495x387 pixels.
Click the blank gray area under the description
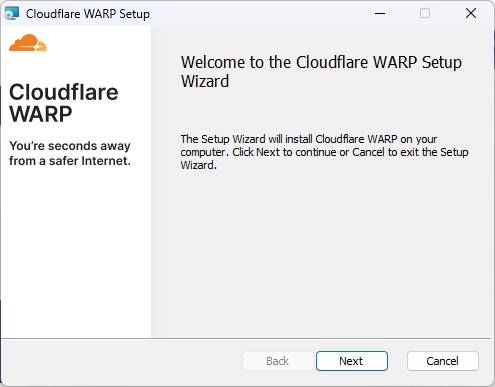(x=322, y=253)
